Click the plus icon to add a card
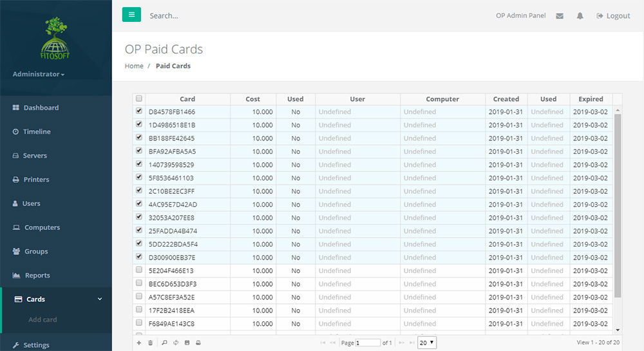Viewport: 644px width, 351px height. [x=138, y=343]
